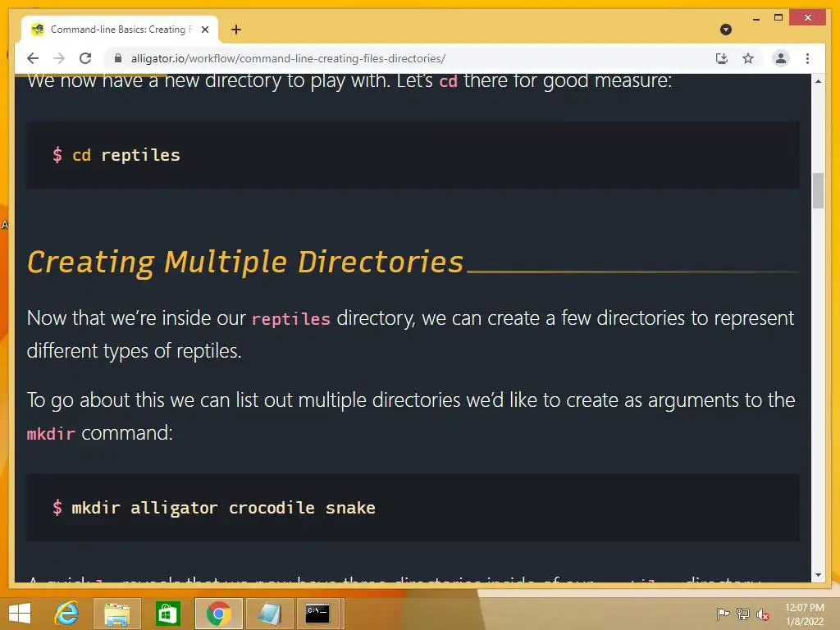
Task: Open File Explorer from taskbar
Action: [x=116, y=614]
